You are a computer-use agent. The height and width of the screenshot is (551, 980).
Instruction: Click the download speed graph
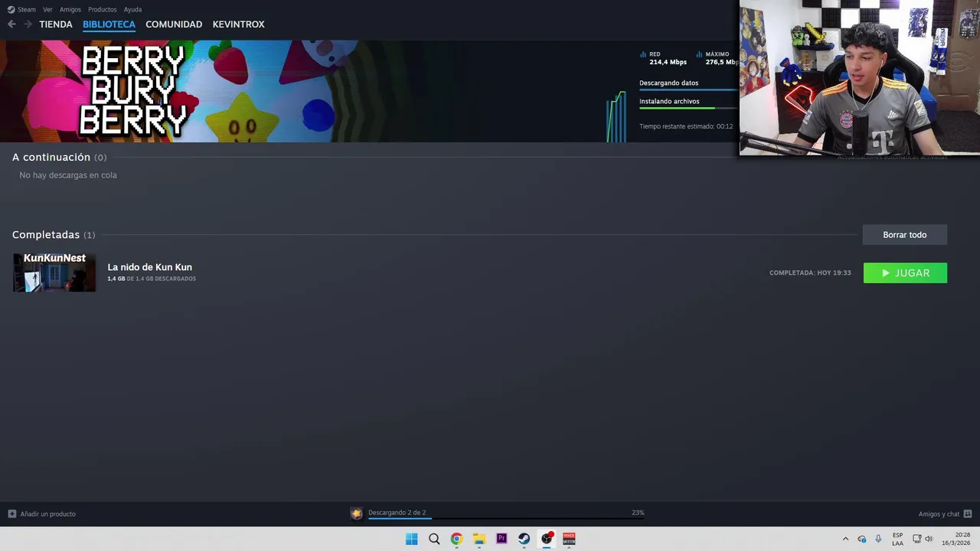click(616, 117)
